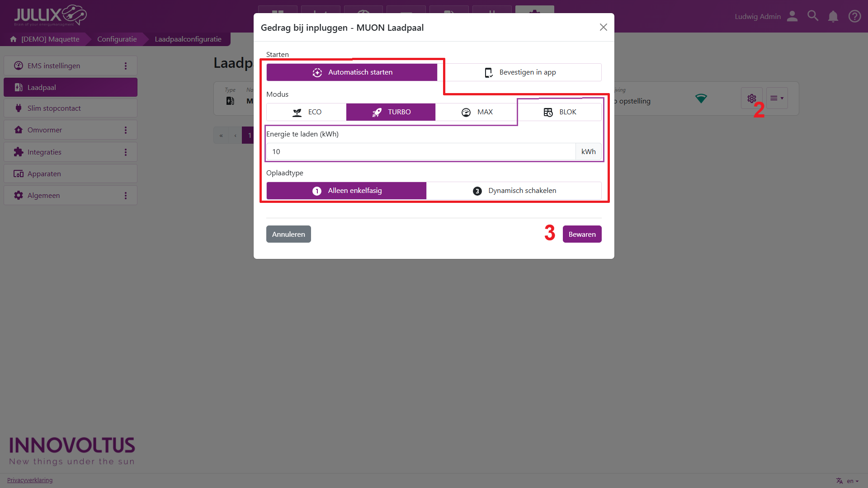Click the JULLIX logo
The height and width of the screenshot is (488, 868).
(x=50, y=16)
